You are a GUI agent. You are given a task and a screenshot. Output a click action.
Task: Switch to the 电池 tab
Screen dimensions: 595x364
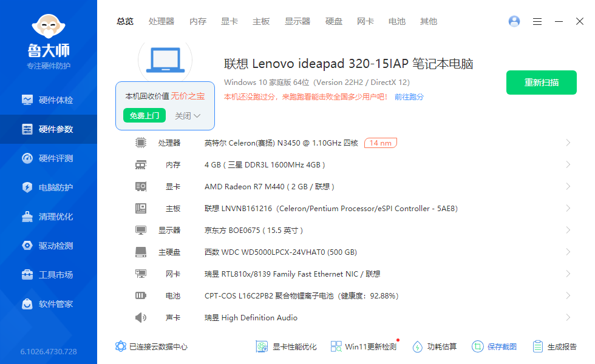(397, 22)
